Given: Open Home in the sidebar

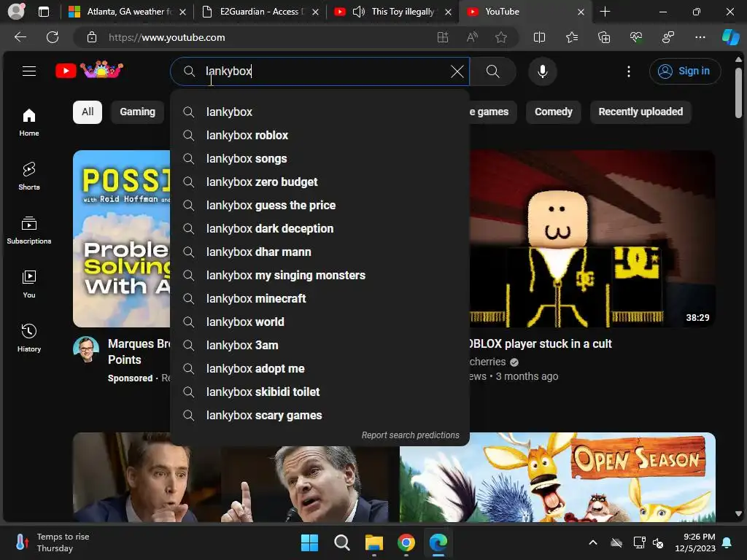Looking at the screenshot, I should pyautogui.click(x=29, y=122).
